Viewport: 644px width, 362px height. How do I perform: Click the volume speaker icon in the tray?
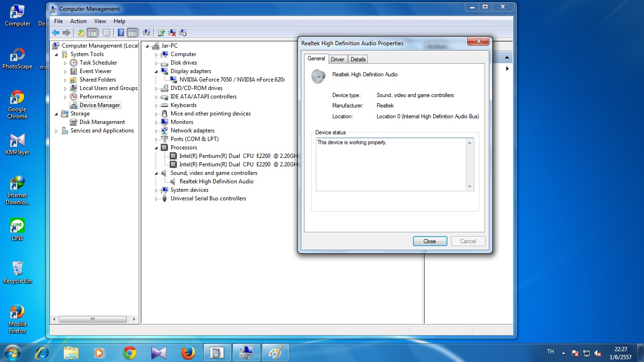pos(598,353)
